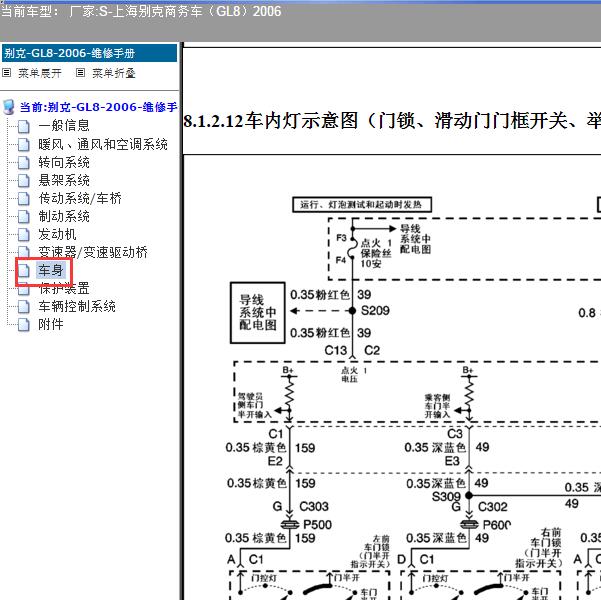Click connector label C302

[493, 507]
